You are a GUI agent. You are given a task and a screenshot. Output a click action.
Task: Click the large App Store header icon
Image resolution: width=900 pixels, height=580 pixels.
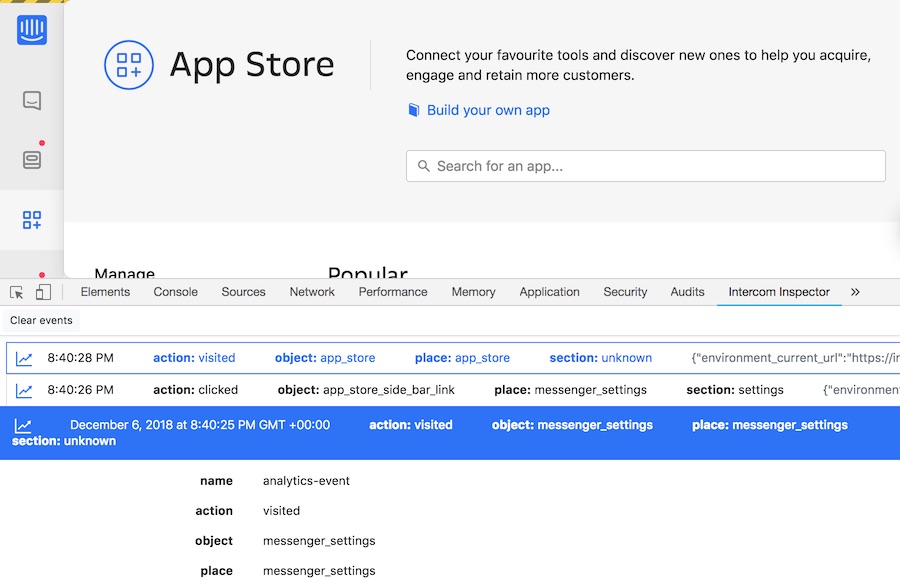(129, 65)
